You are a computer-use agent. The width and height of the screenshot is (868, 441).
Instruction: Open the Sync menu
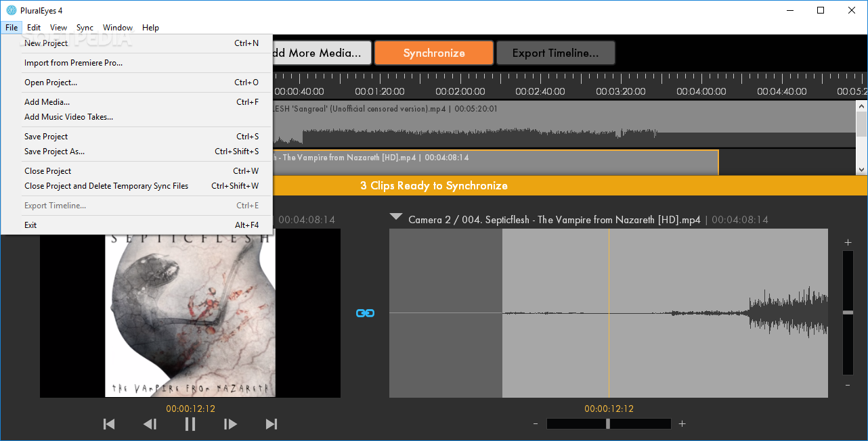(x=85, y=28)
